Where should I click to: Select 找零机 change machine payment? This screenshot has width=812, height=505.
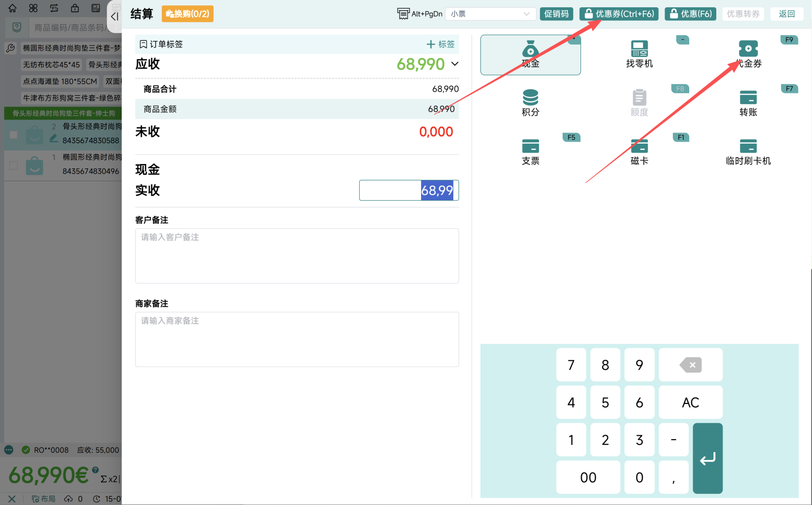pyautogui.click(x=639, y=55)
